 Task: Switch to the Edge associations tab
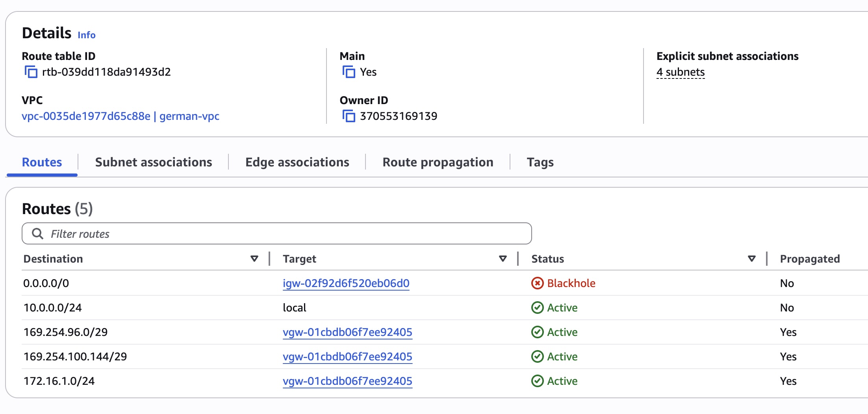click(297, 162)
